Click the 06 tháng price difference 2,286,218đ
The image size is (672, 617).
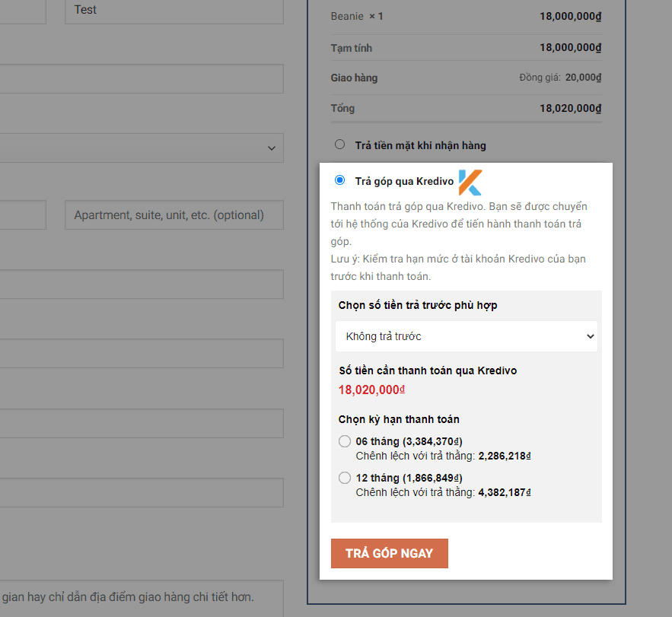tap(498, 456)
